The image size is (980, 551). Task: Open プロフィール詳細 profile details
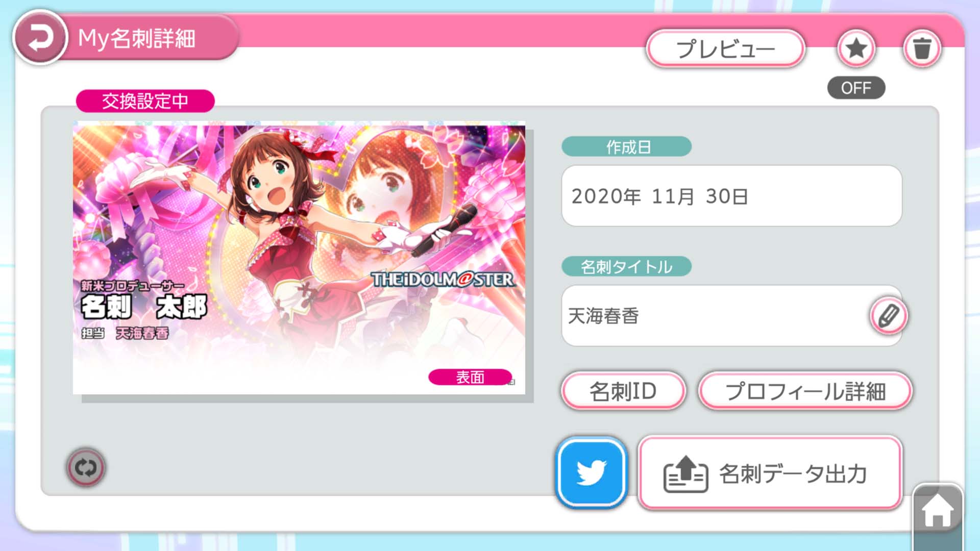(x=805, y=391)
